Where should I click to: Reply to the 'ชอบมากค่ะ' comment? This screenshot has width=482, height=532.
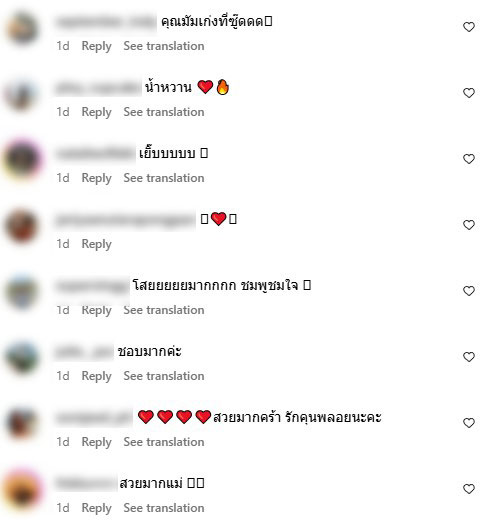point(96,376)
